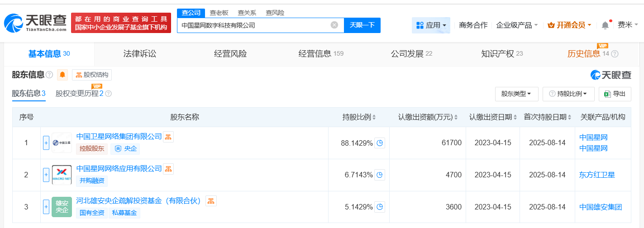Screen dimensions: 644x228
Task: Click the orange bell alert next to 股东信息
Action: pos(62,75)
